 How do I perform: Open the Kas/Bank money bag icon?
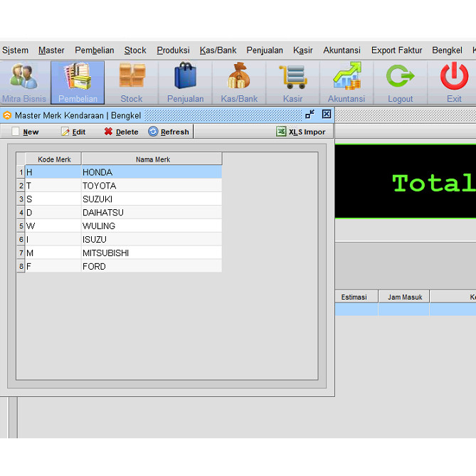[x=239, y=83]
